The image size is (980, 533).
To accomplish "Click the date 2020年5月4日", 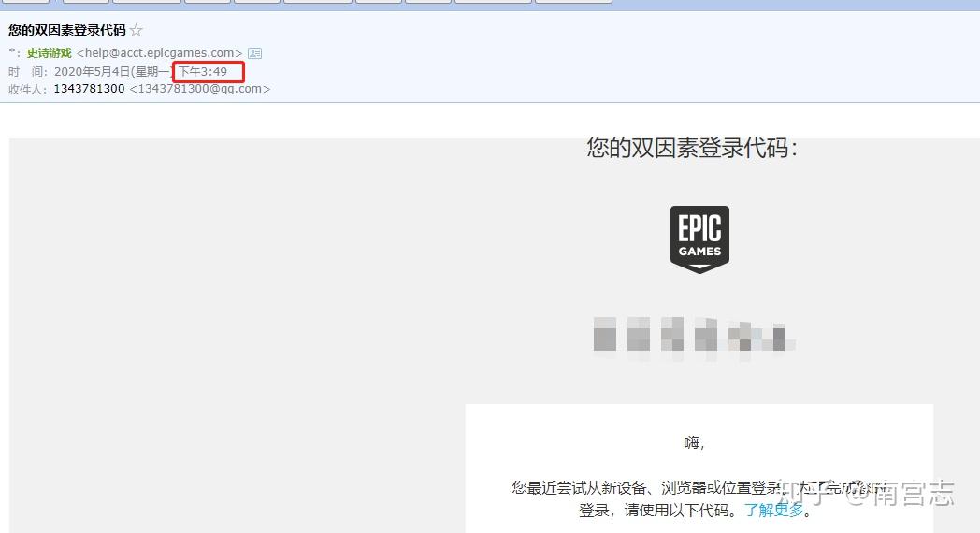I will [92, 72].
